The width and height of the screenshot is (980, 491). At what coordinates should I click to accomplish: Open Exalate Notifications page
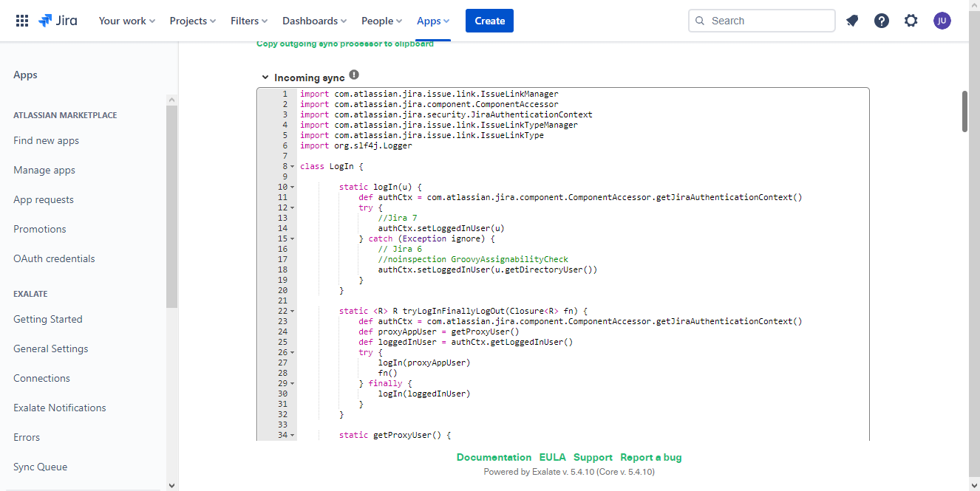click(60, 408)
